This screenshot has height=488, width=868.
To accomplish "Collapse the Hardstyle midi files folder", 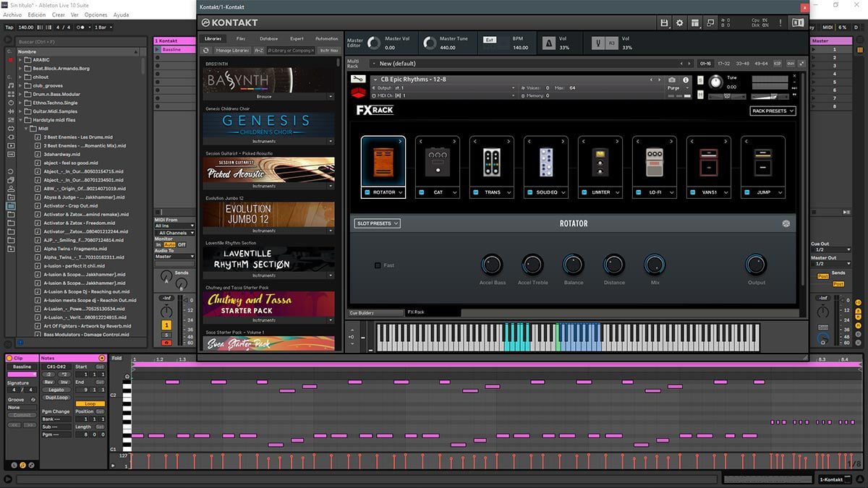I will click(x=20, y=120).
